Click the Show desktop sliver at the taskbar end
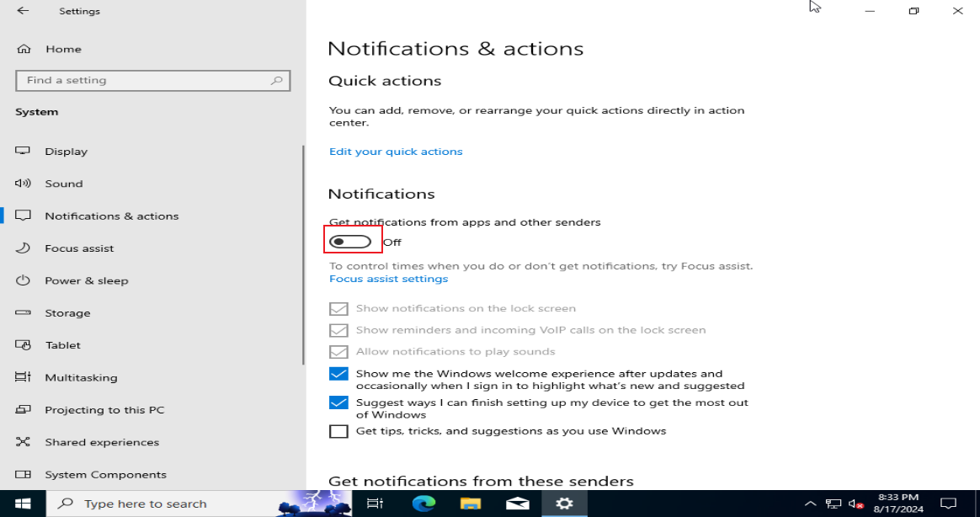Image resolution: width=980 pixels, height=517 pixels. (977, 504)
